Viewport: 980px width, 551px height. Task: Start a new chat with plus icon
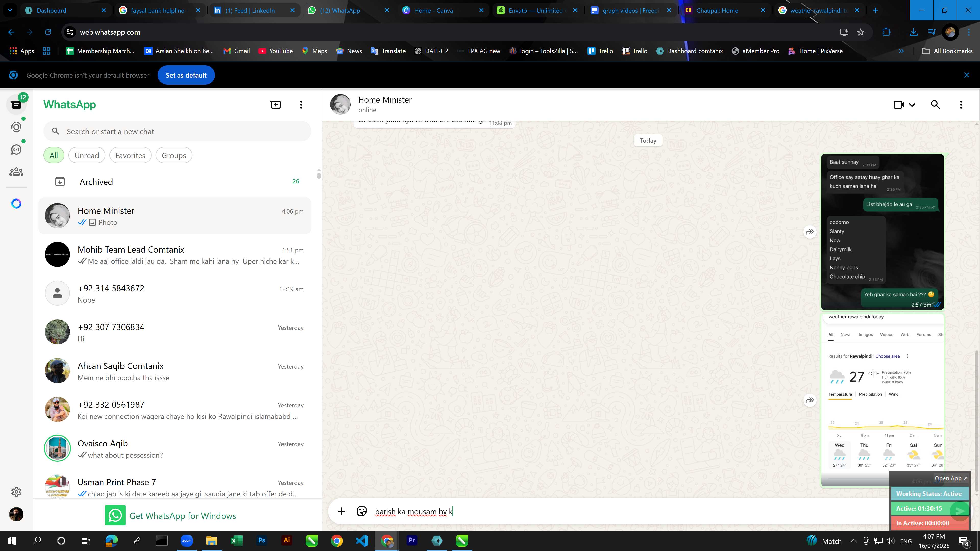[275, 105]
